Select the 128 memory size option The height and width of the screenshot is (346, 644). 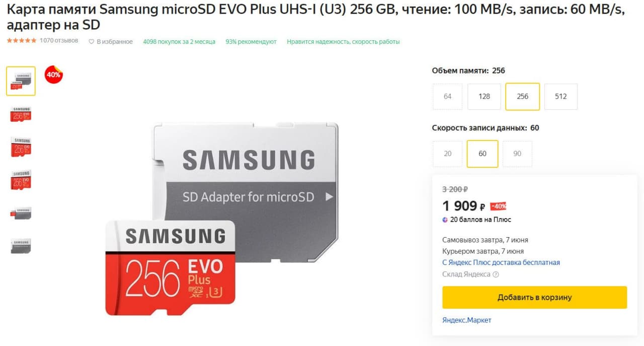(484, 96)
